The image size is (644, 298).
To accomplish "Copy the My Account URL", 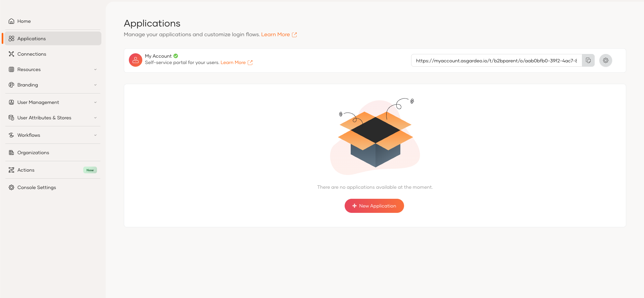I will tap(588, 60).
